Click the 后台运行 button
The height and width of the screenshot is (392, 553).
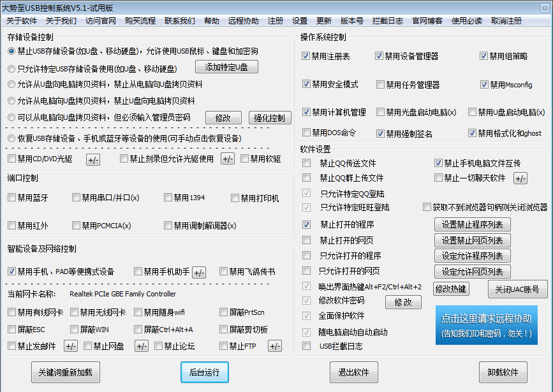click(204, 372)
